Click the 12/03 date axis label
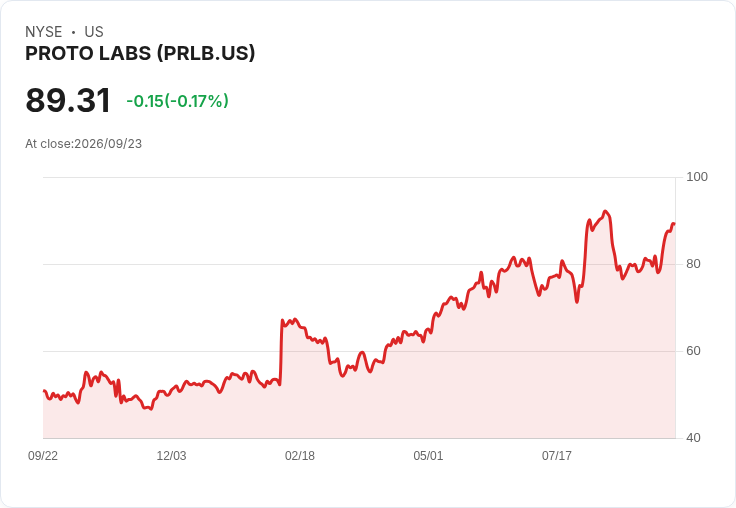The image size is (736, 508). point(171,455)
